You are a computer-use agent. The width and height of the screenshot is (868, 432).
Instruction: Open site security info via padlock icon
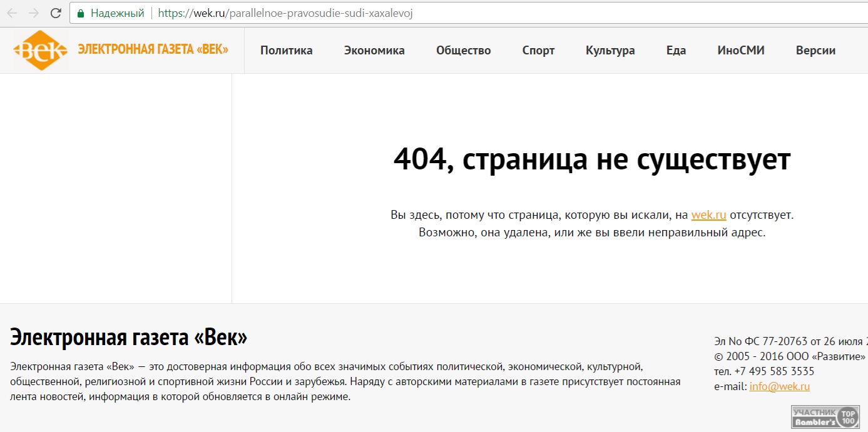click(81, 13)
